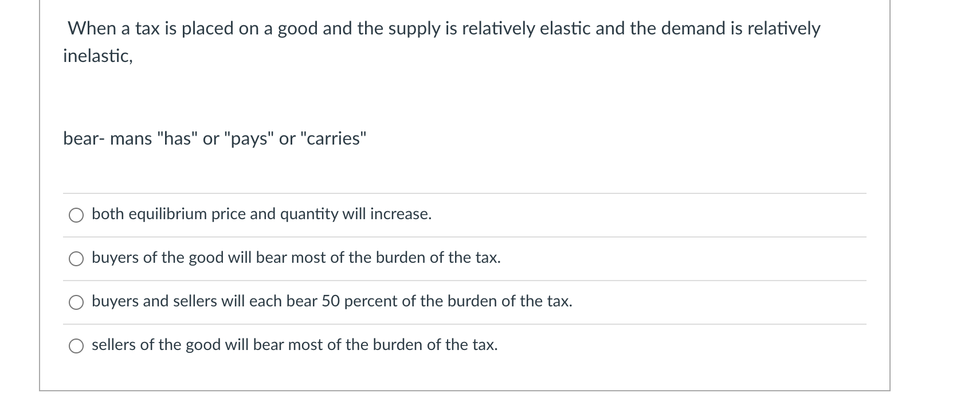
Task: Click the hint text "bear- mans has or pays or carries"
Action: pos(213,138)
